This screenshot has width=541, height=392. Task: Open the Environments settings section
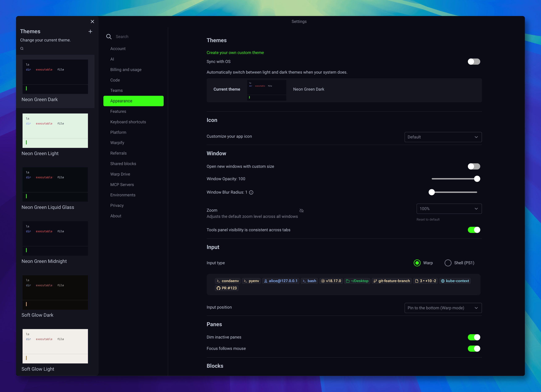pos(133,195)
